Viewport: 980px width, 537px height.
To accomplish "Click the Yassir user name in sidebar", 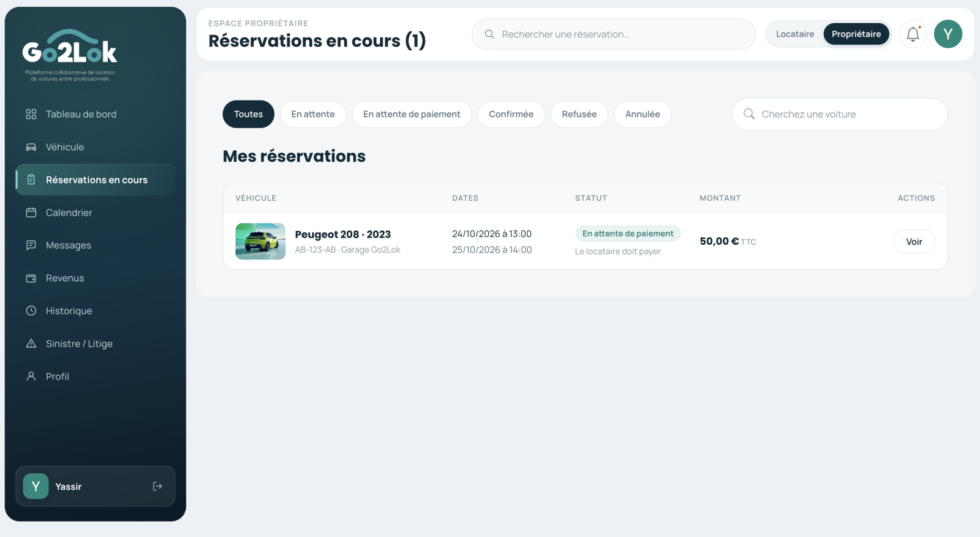I will click(x=69, y=487).
